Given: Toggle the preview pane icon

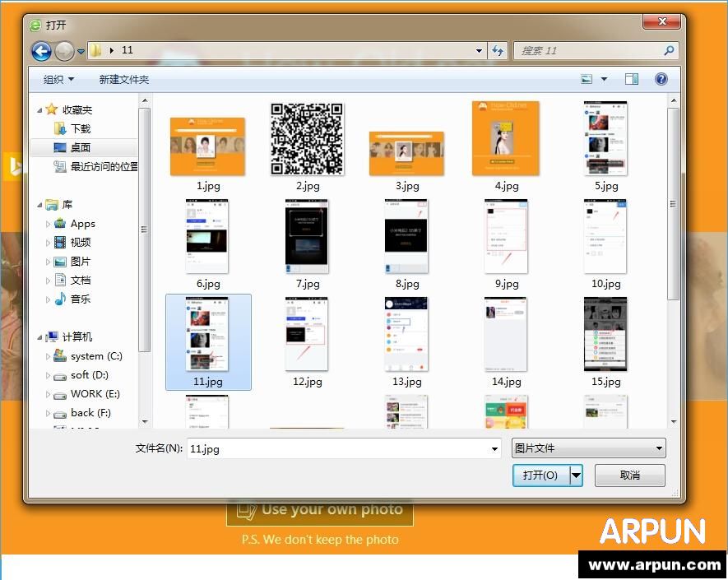Looking at the screenshot, I should click(632, 79).
